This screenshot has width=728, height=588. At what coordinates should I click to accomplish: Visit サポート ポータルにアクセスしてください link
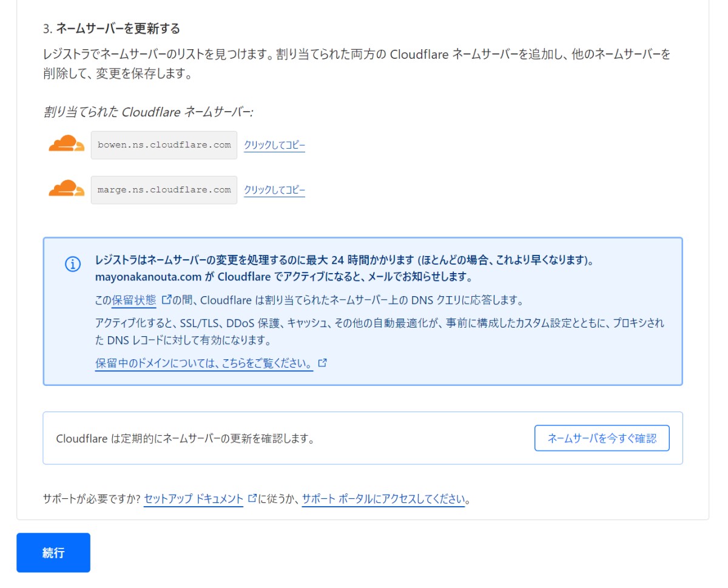coord(383,499)
